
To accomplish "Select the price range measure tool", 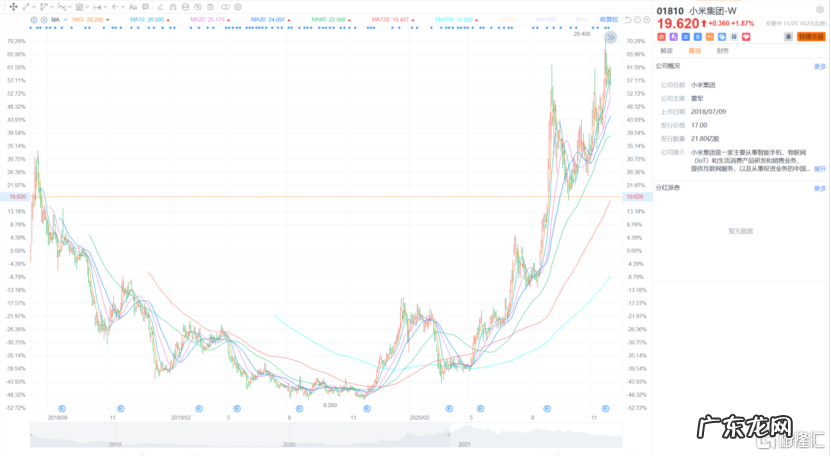I will click(x=98, y=7).
